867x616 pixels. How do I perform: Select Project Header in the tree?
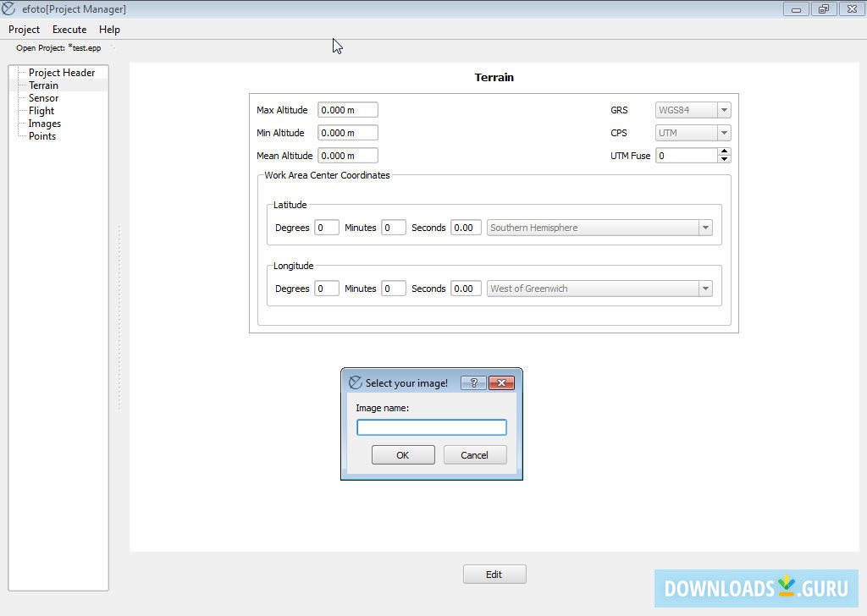coord(61,73)
